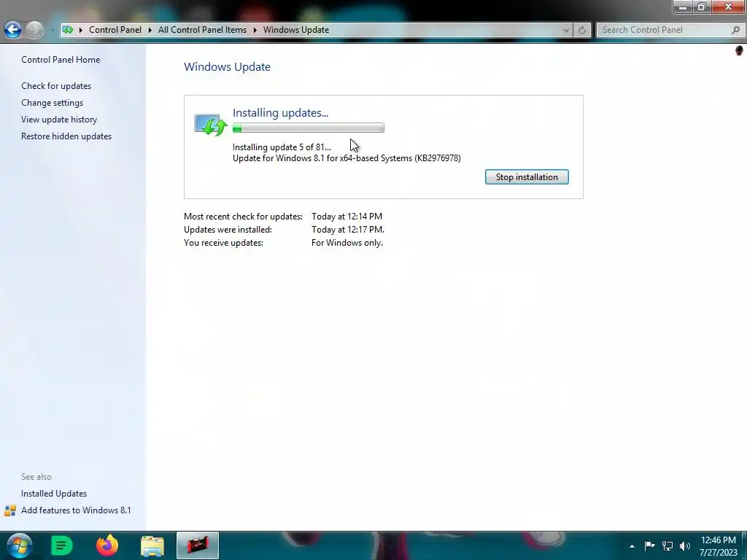Screen dimensions: 747x560
Task: Open Change settings link
Action: pyautogui.click(x=52, y=102)
